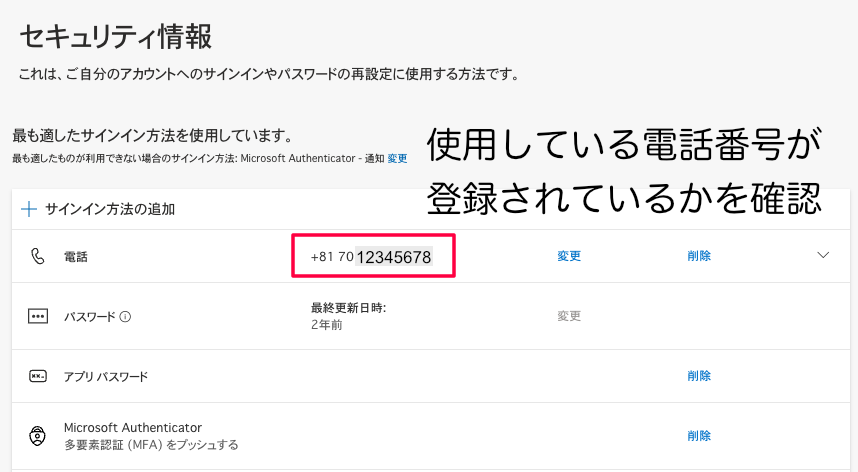Click the パスワード label text

point(90,317)
